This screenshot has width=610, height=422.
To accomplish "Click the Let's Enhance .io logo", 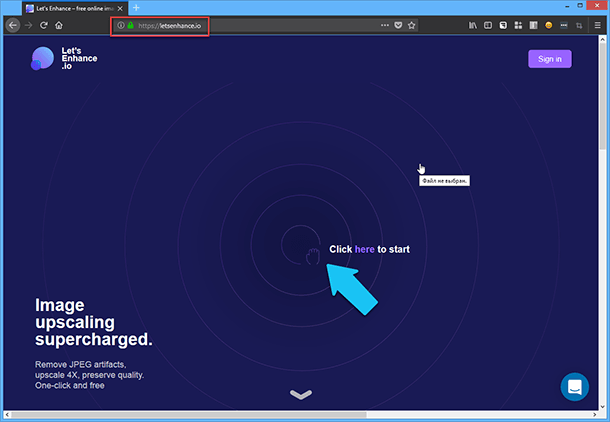I will pos(64,58).
